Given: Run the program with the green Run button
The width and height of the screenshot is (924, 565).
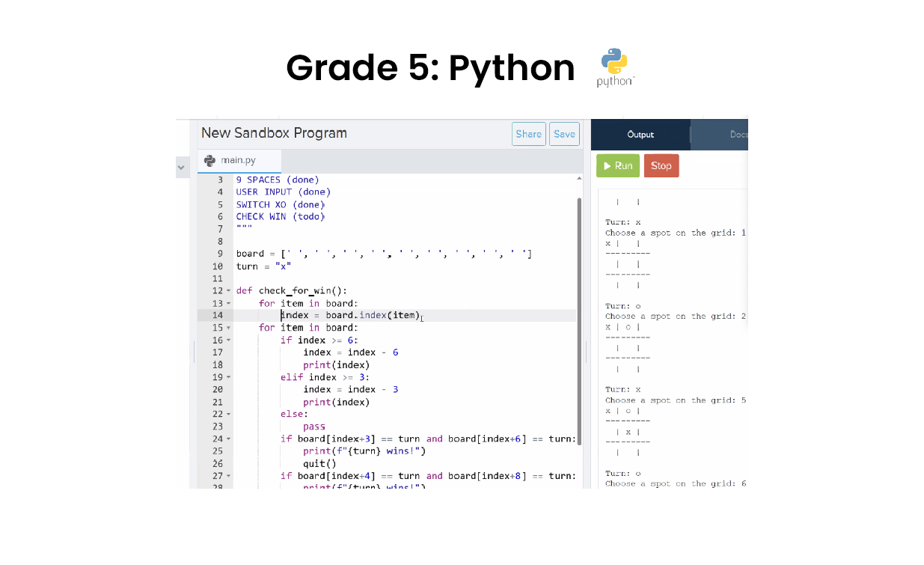Looking at the screenshot, I should pyautogui.click(x=617, y=165).
